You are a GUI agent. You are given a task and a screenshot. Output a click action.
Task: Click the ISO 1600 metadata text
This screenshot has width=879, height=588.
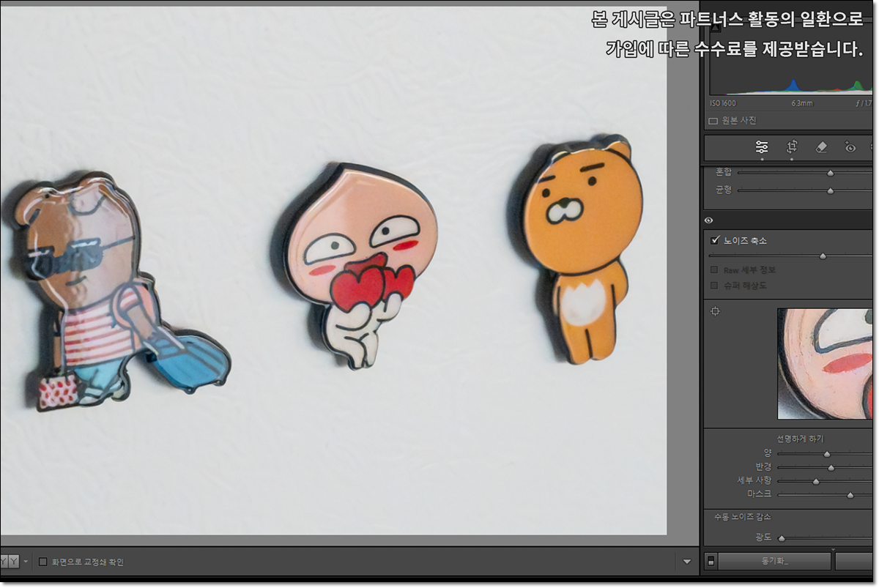[723, 104]
